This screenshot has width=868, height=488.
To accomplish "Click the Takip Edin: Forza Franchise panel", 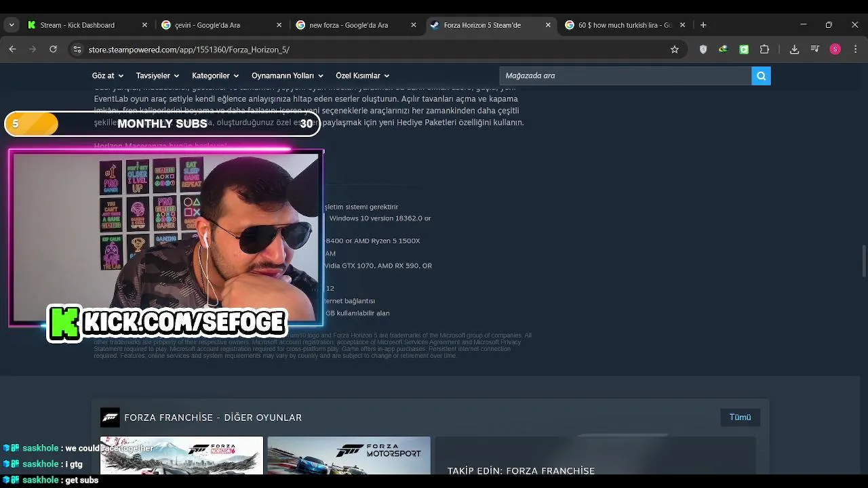I will (595, 455).
